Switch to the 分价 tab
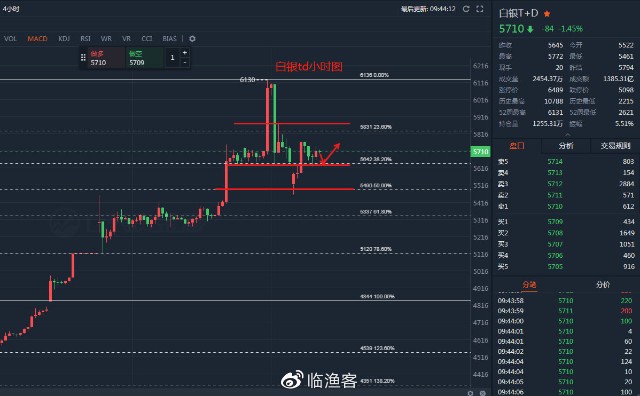Screen dimensions: 640x396 603,285
